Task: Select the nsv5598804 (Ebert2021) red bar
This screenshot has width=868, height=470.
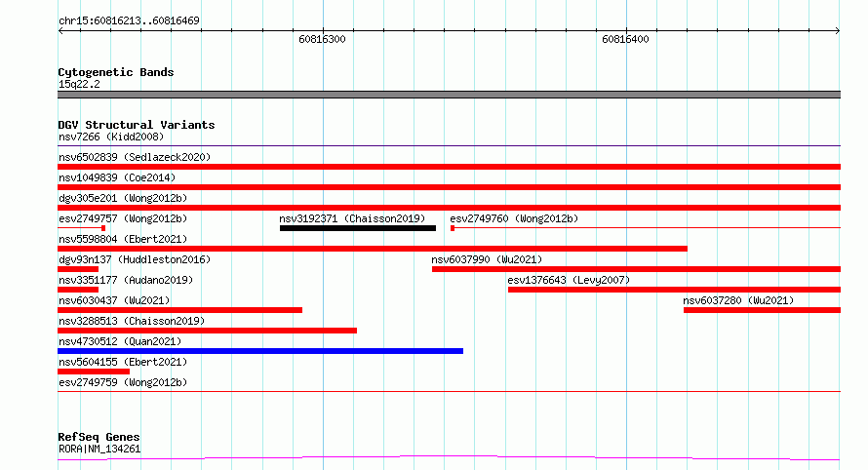Action: point(373,249)
